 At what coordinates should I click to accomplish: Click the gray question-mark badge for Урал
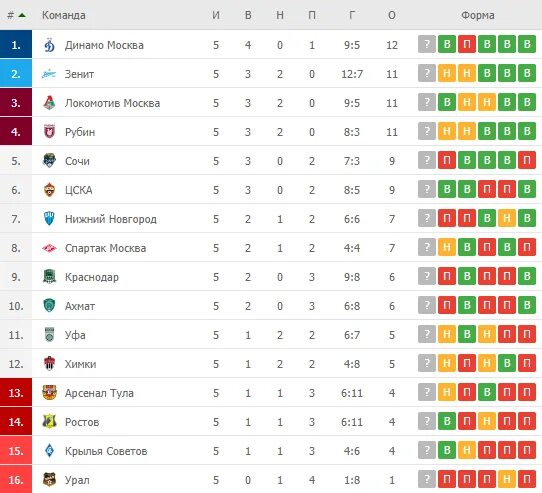pyautogui.click(x=427, y=479)
